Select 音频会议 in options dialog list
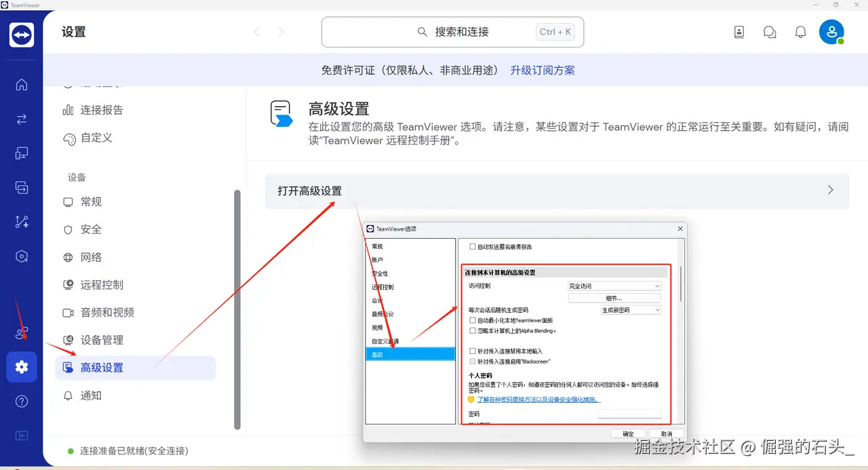The height and width of the screenshot is (470, 868). pyautogui.click(x=382, y=314)
